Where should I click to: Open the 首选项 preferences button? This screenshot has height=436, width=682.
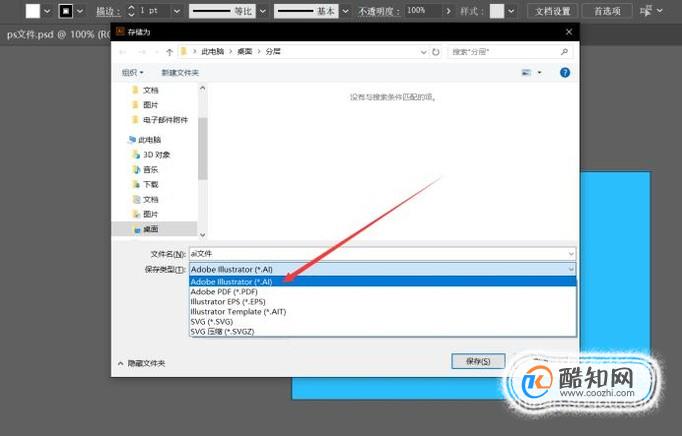point(607,11)
